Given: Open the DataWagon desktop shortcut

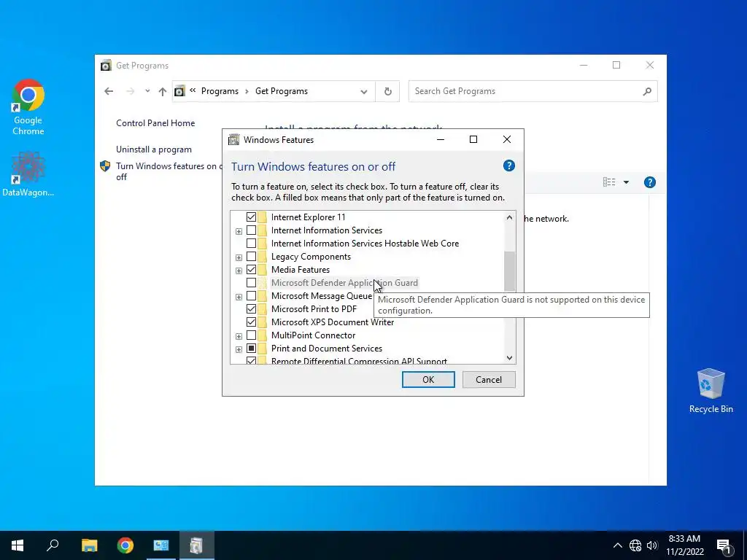Looking at the screenshot, I should [x=28, y=174].
